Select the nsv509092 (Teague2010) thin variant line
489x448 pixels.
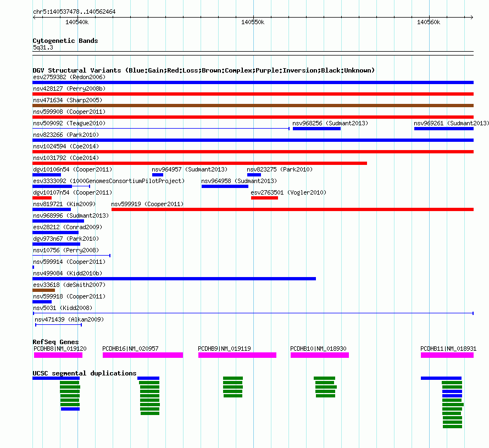161,129
